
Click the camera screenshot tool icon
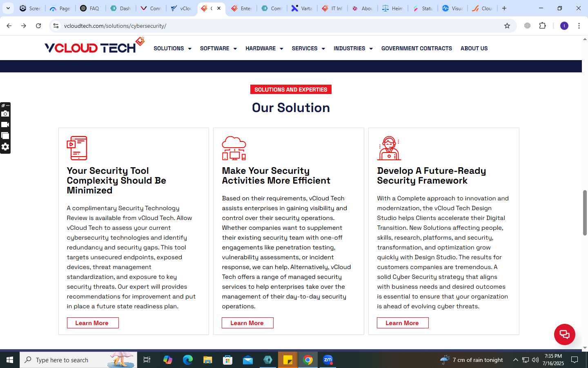point(5,114)
